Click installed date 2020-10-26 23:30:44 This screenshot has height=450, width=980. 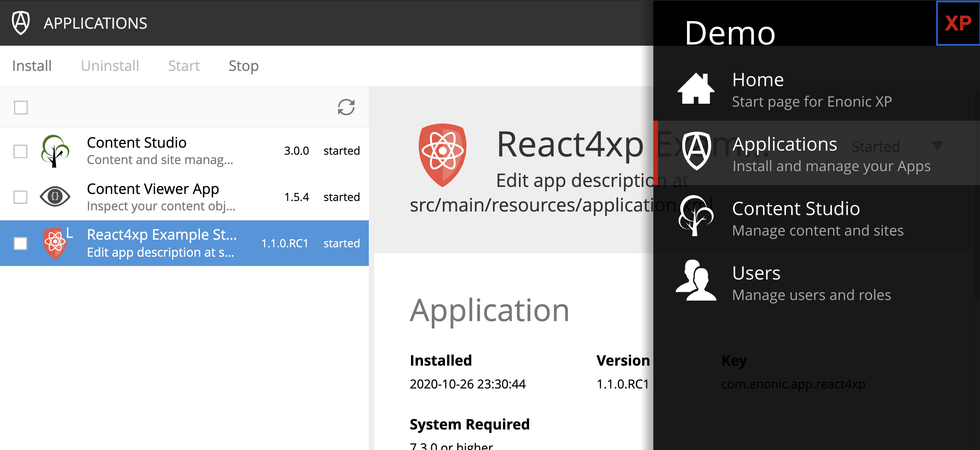467,384
